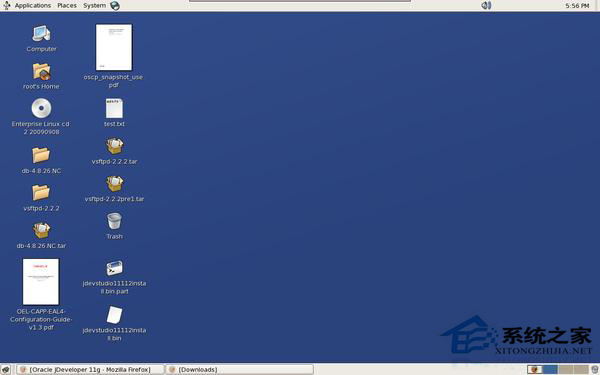Launch the web browser globe icon in panel

[x=115, y=5]
